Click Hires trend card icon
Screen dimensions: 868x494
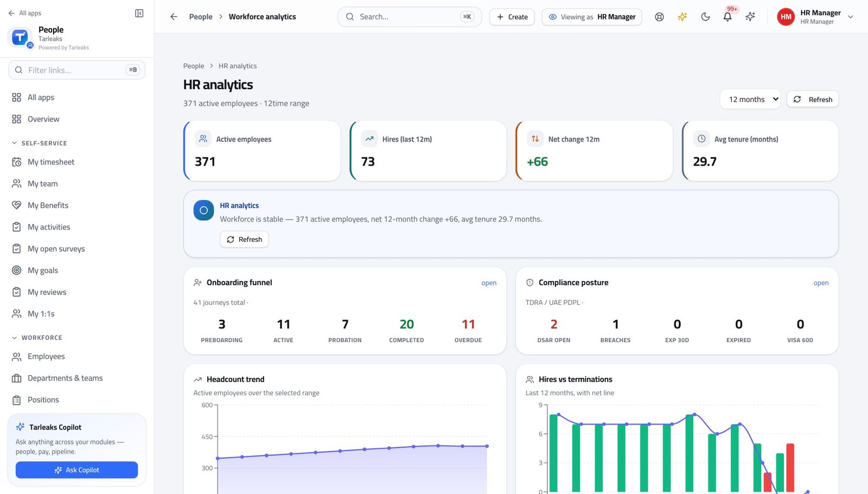[x=369, y=139]
